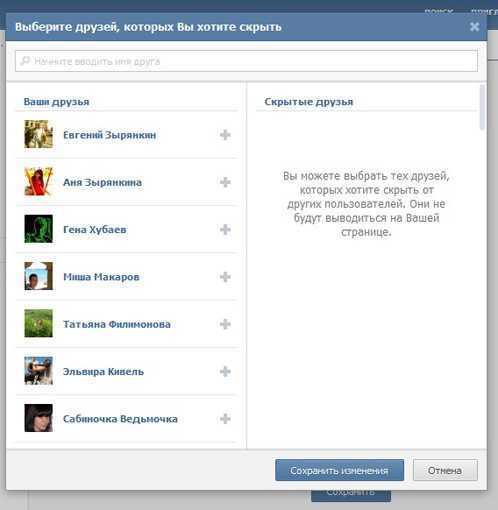Click Эльвира Кивель avatar thumbnail

[39, 371]
